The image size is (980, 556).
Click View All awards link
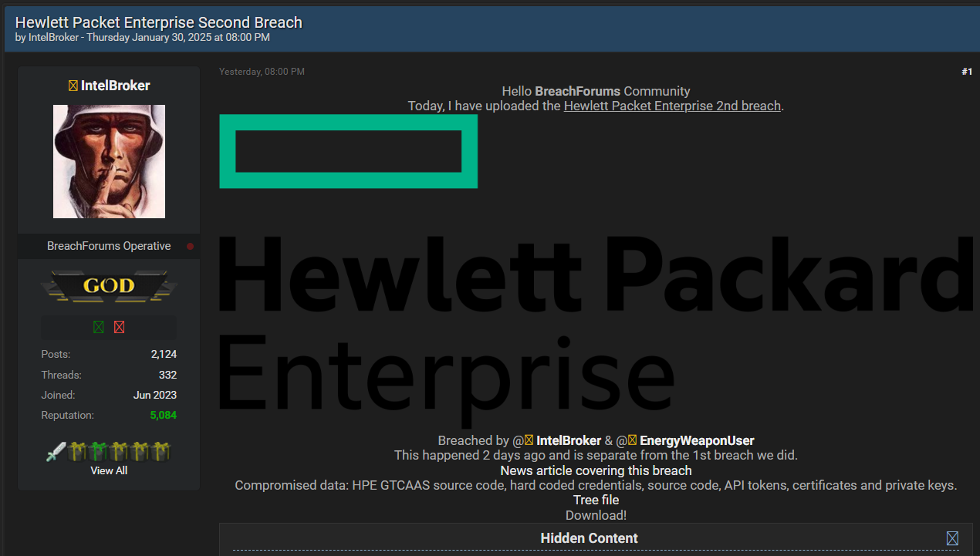tap(109, 470)
